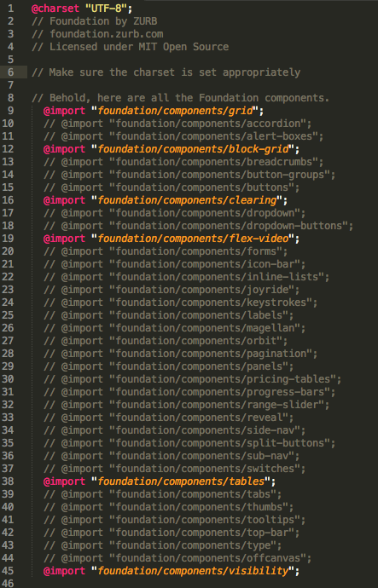Viewport: 378px width, 588px height.
Task: Click the @import keyword on line 45
Action: pos(65,571)
